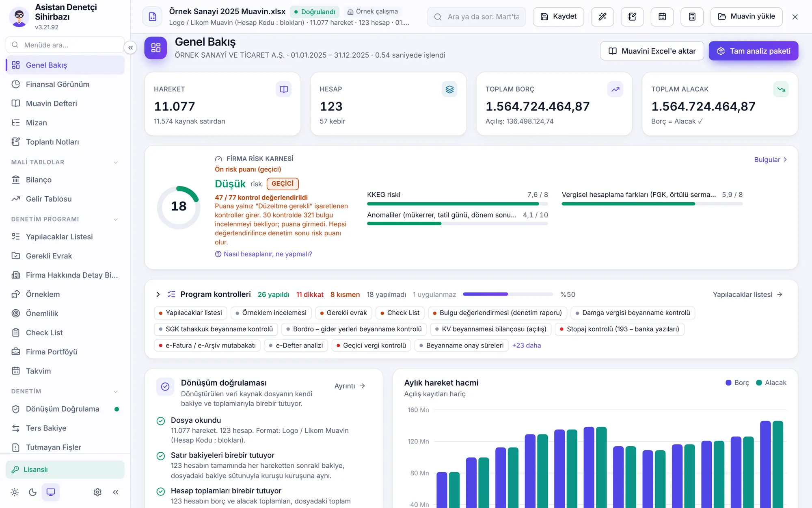
Task: Open Muavin Defteri in sidebar
Action: click(65, 103)
